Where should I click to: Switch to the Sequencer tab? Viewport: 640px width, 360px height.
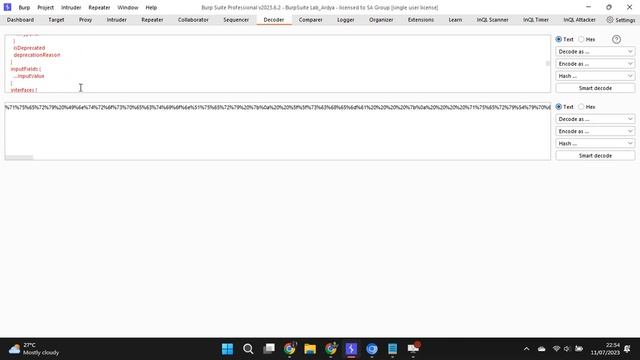pos(236,20)
